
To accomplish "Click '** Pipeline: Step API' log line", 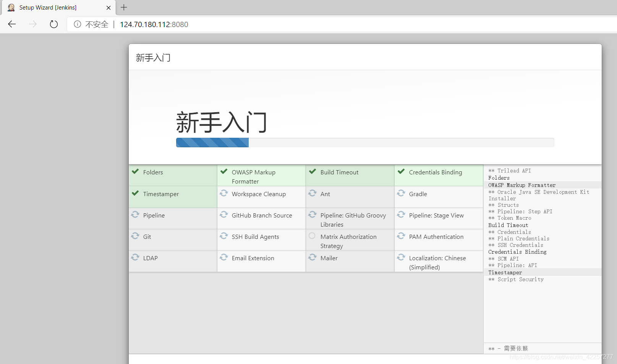I will 520,211.
